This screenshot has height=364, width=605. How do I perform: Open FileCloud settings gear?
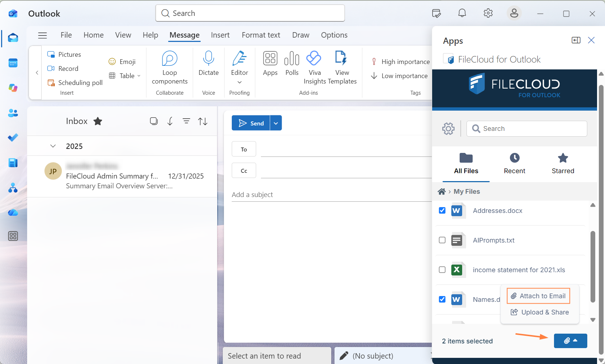click(448, 129)
